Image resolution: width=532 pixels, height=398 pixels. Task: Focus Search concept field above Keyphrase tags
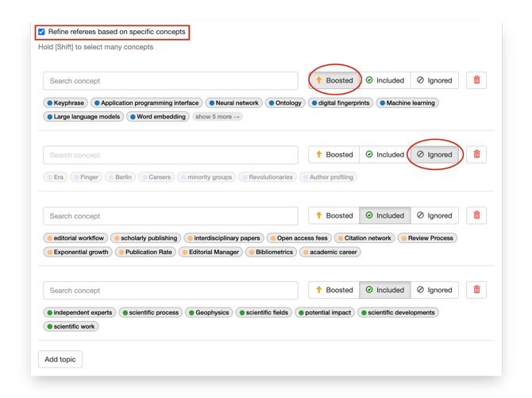pos(171,81)
